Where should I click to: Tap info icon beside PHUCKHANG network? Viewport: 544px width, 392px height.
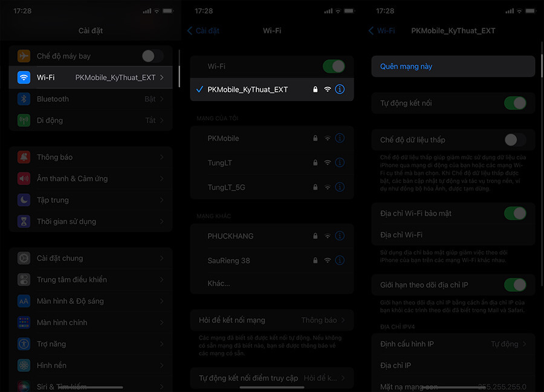click(340, 236)
